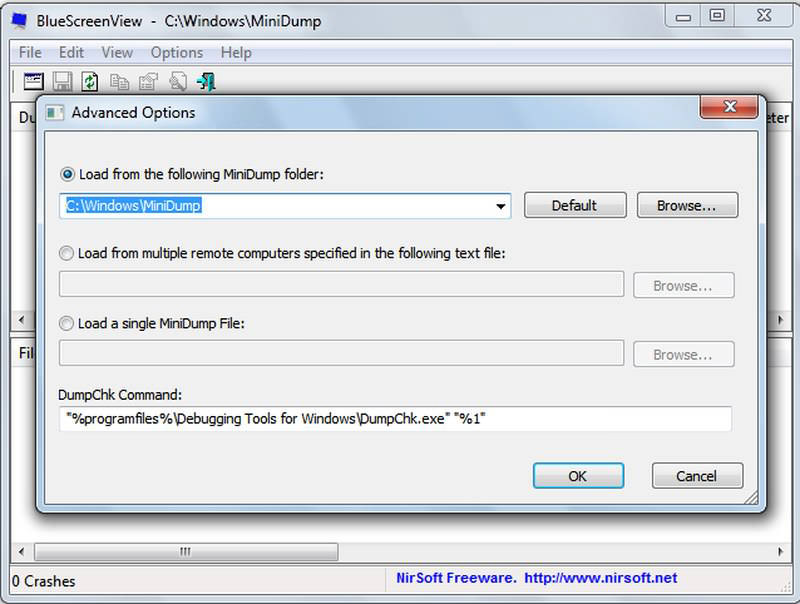
Task: Choose 'Load a single MiniDump File' radio
Action: pos(66,323)
